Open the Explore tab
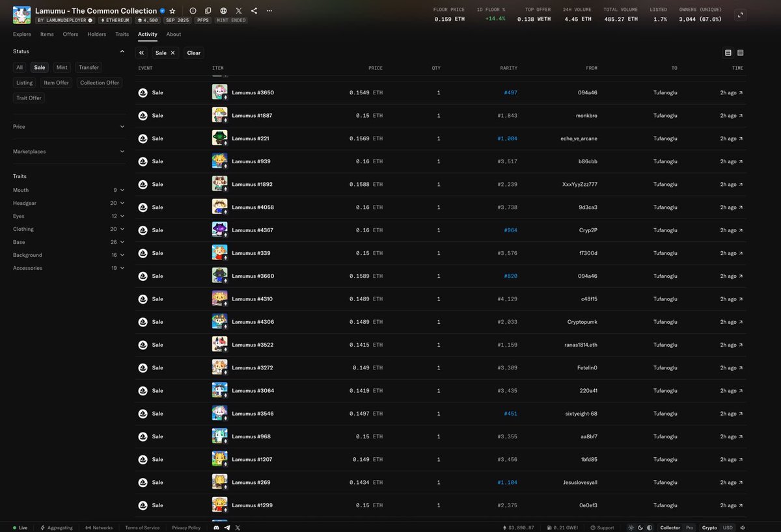 tap(22, 34)
